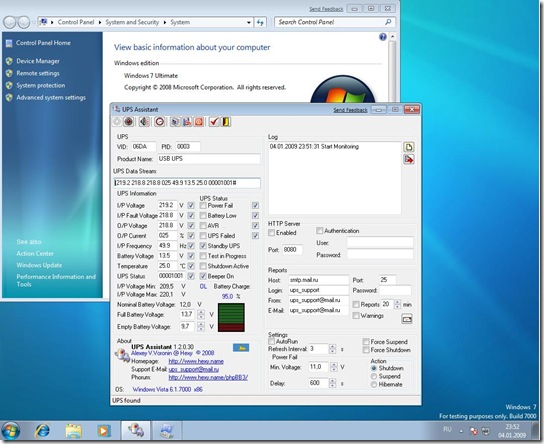
Task: Click the greyed-out disc start toolbar button
Action: [117, 122]
